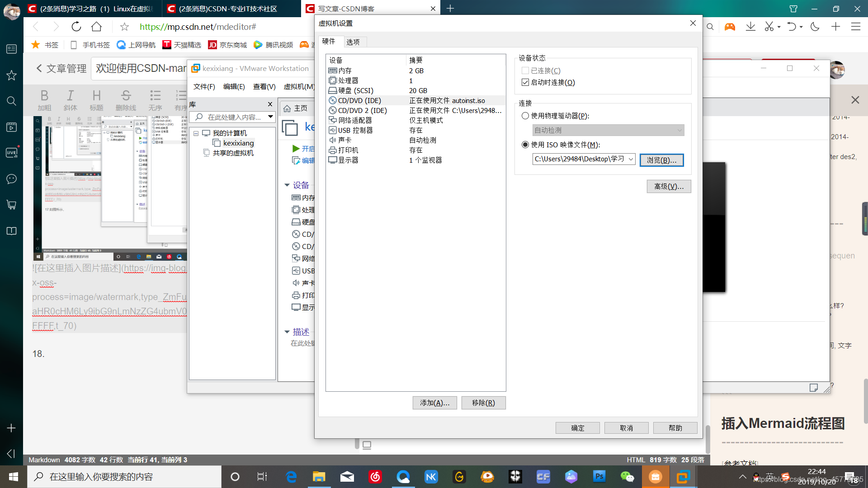This screenshot has height=488, width=868.
Task: Collapse the 描述 section in VMware
Action: click(x=287, y=332)
